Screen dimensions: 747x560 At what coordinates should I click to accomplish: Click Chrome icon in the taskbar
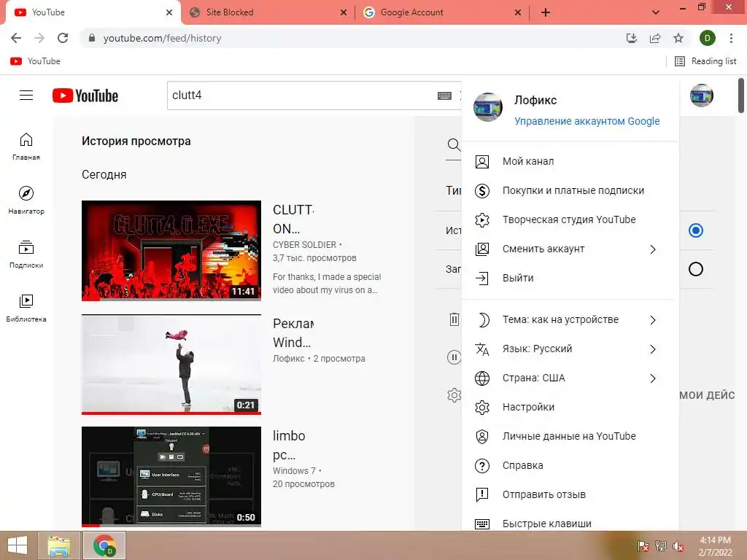pyautogui.click(x=104, y=545)
